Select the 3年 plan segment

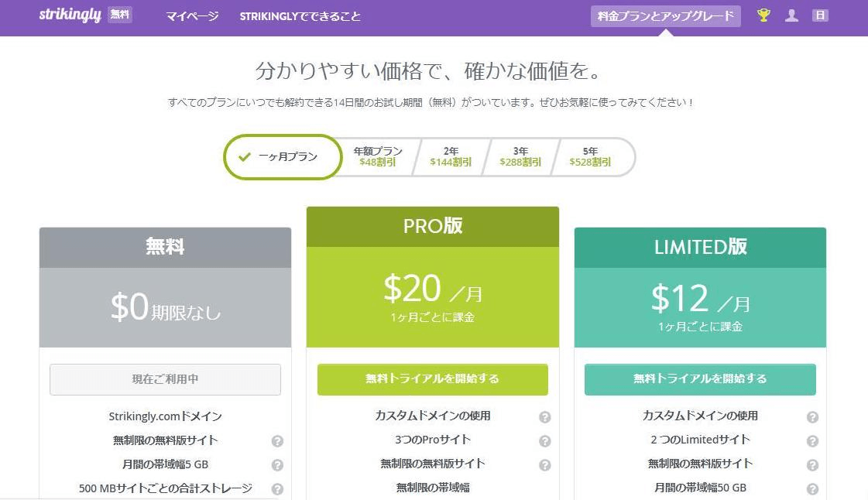(519, 158)
